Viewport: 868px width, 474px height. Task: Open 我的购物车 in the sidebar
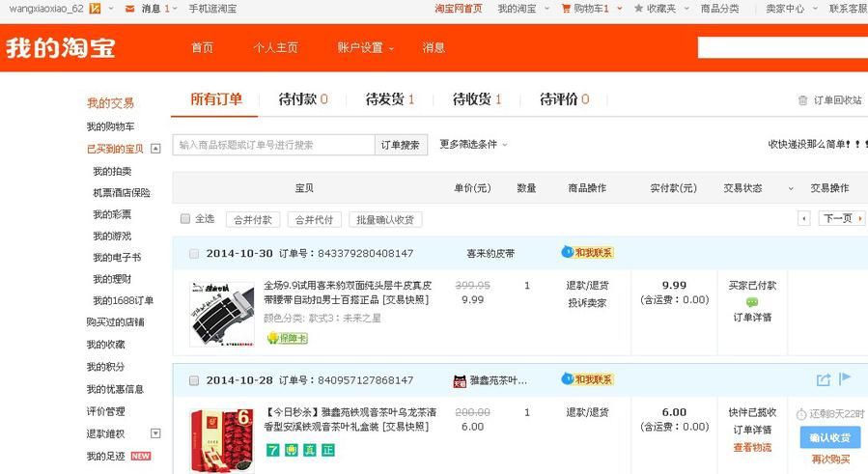point(110,126)
